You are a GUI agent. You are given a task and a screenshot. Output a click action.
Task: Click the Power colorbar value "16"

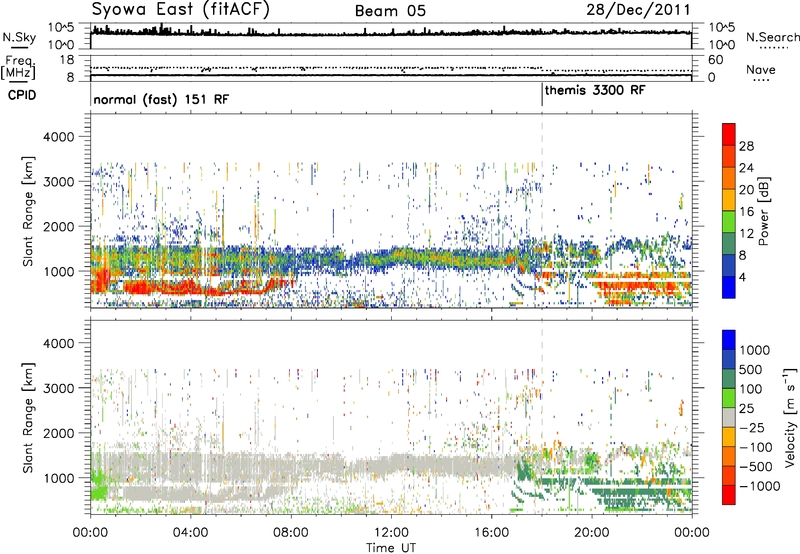click(746, 212)
